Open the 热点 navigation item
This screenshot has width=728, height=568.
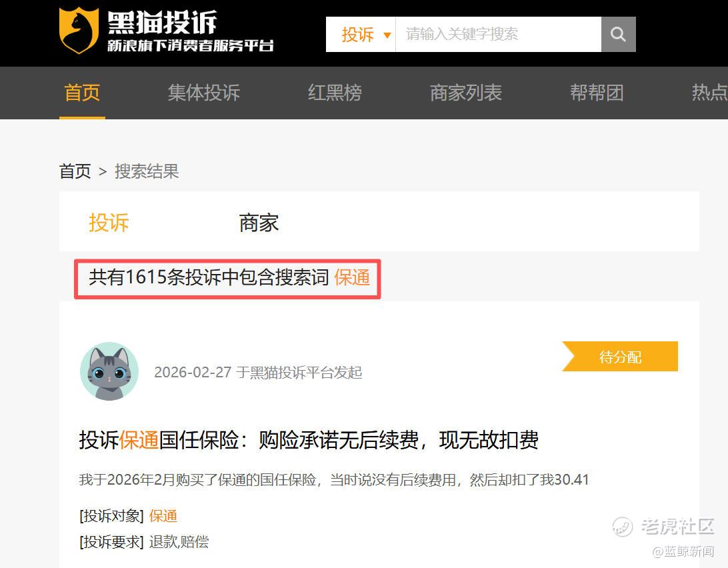pyautogui.click(x=709, y=93)
